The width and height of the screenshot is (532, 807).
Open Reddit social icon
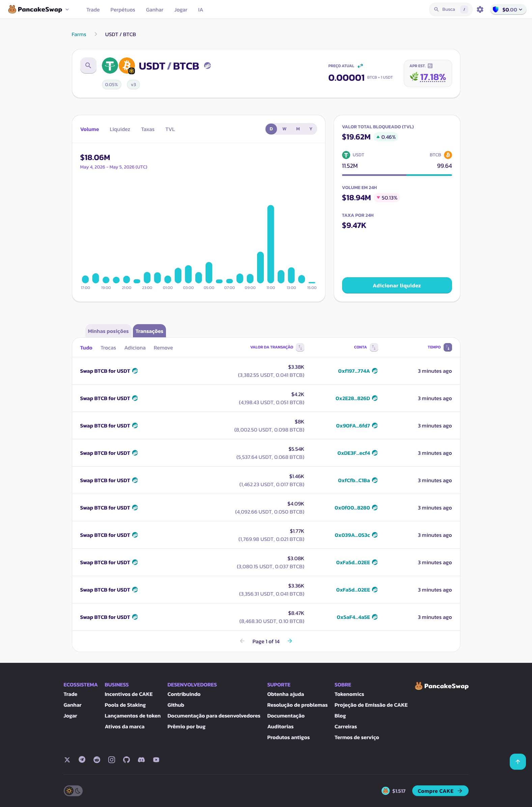click(x=97, y=760)
